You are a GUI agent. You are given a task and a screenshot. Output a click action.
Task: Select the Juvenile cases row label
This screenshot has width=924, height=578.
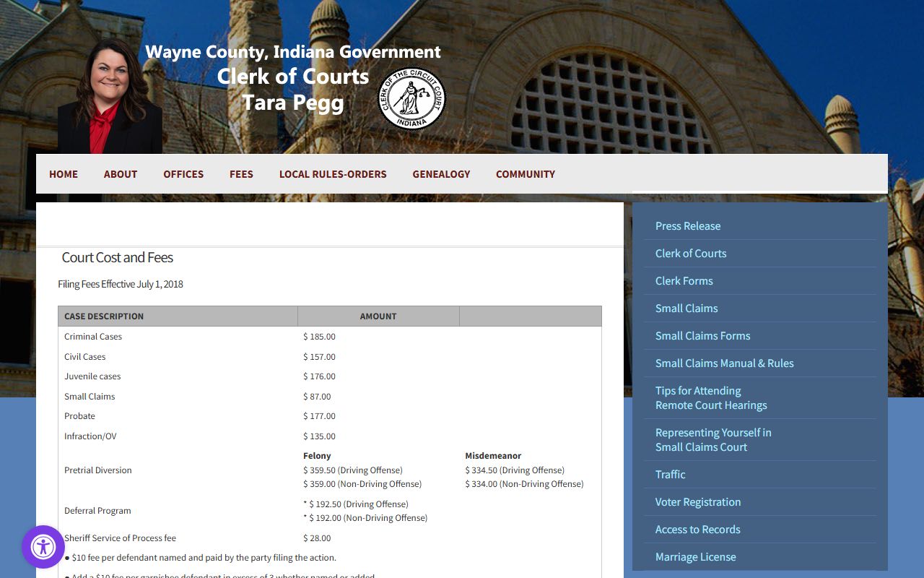tap(92, 376)
